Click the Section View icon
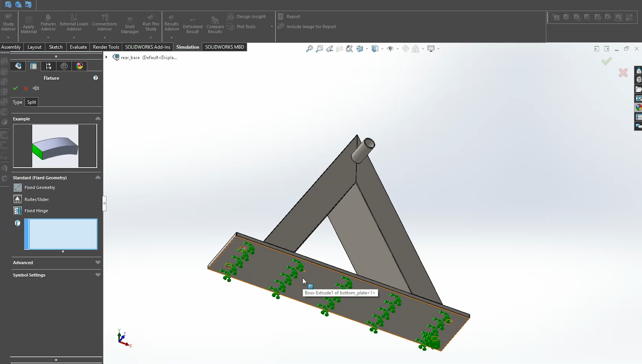The width and height of the screenshot is (642, 364). [339, 49]
